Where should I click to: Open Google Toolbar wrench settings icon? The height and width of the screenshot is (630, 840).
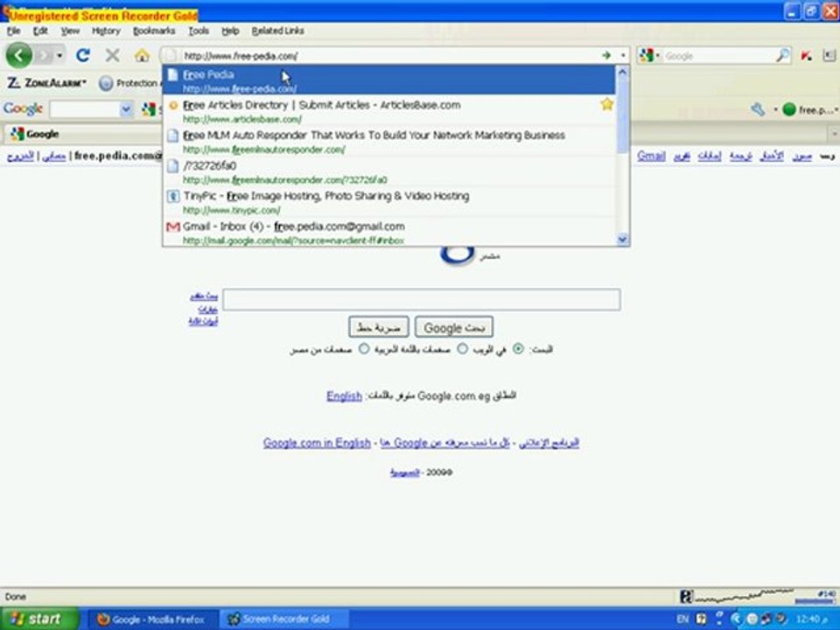click(x=758, y=110)
